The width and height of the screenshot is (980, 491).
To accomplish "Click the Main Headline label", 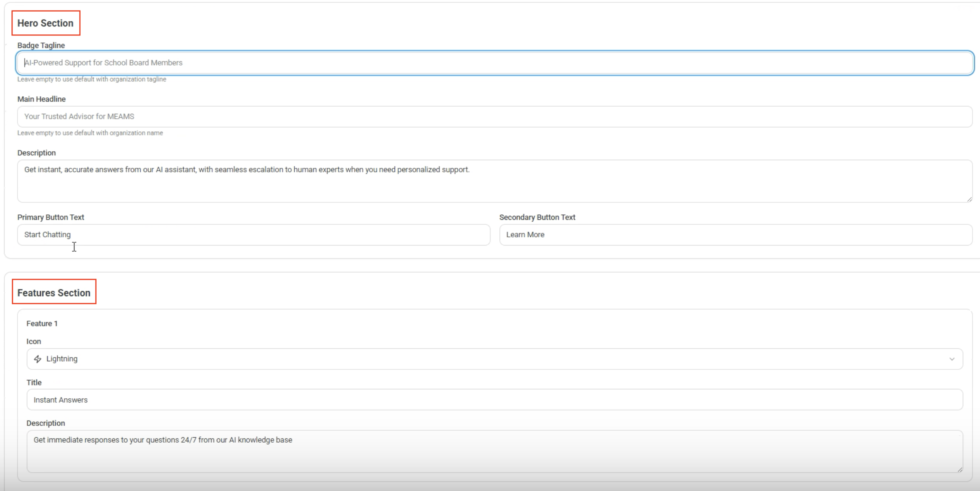I will (41, 99).
